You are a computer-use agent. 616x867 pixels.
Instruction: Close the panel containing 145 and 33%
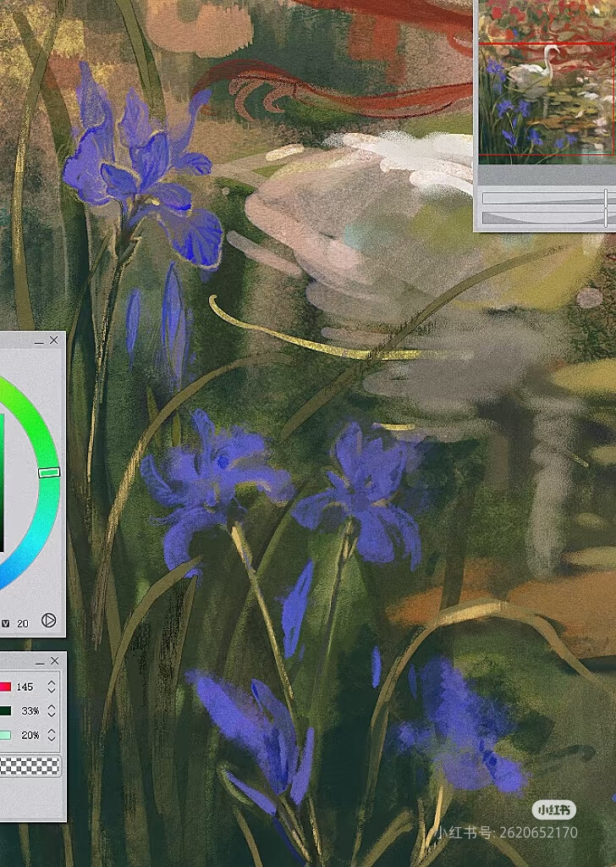pyautogui.click(x=55, y=660)
